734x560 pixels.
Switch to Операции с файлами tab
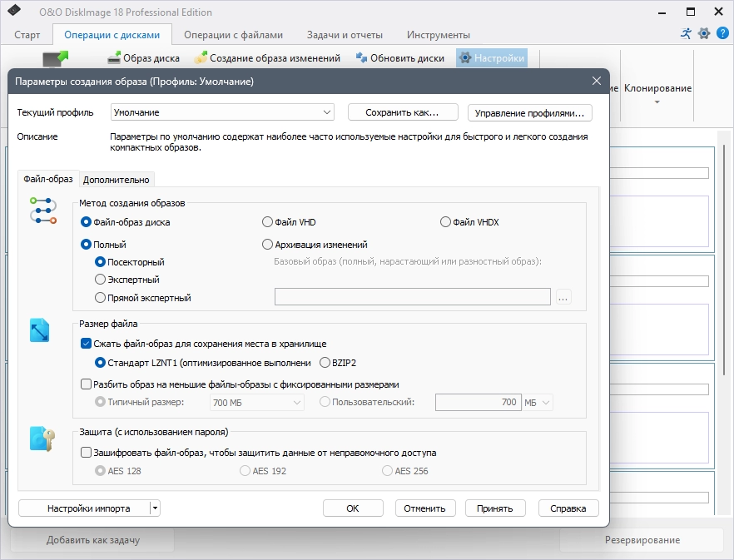pyautogui.click(x=233, y=35)
